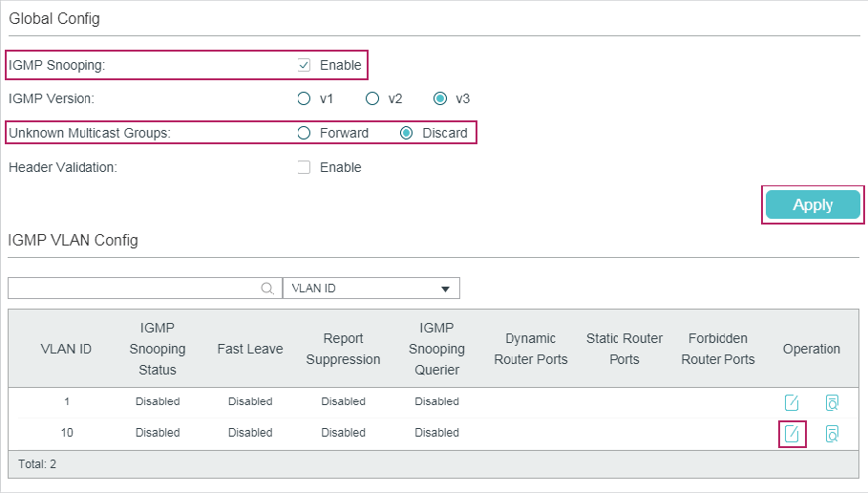Click the Static Router Ports column header
The height and width of the screenshot is (493, 868).
[625, 349]
